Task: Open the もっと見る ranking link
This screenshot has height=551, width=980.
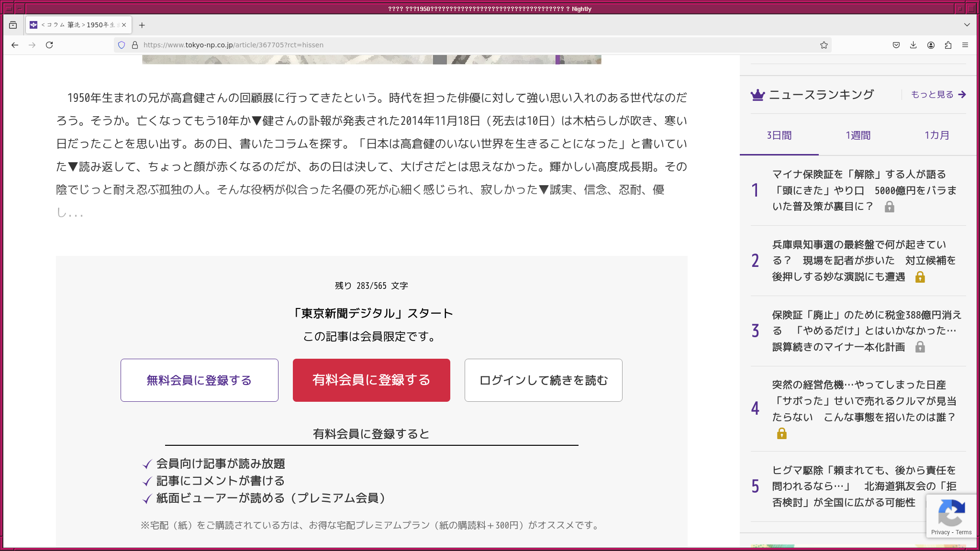Action: point(938,95)
